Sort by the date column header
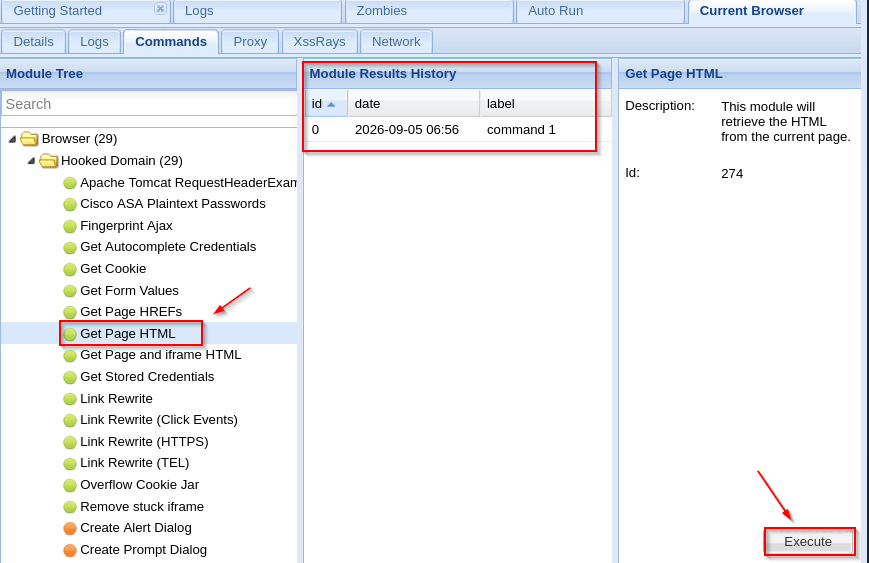The image size is (869, 563). pyautogui.click(x=413, y=104)
